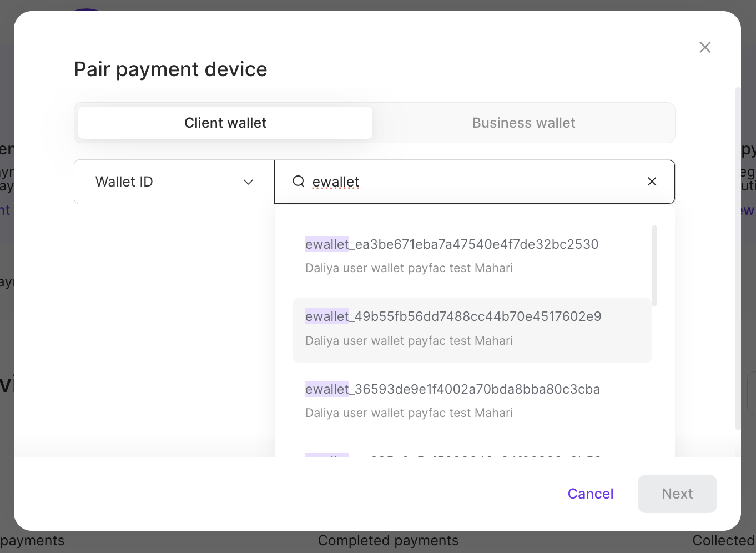This screenshot has height=553, width=756.
Task: Click 'Daliya user wallet payfac test Mahari' under first result
Action: click(409, 268)
